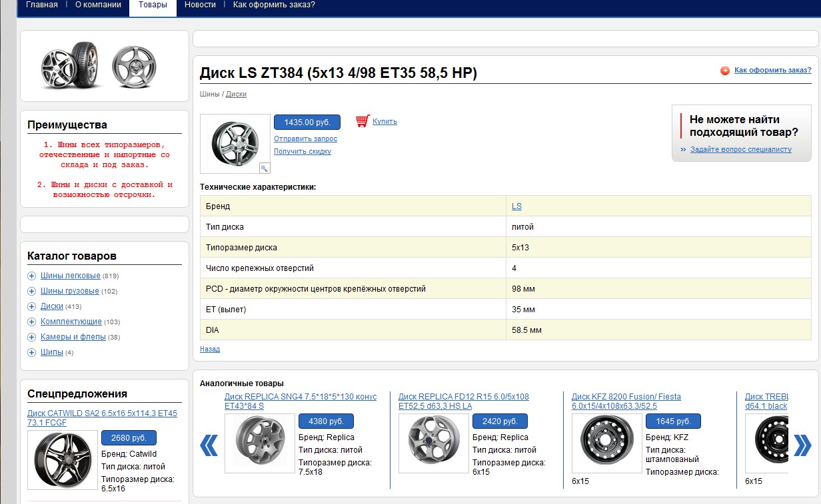821x504 pixels.
Task: Click the Число крепежных отверстий label
Action: (x=260, y=268)
